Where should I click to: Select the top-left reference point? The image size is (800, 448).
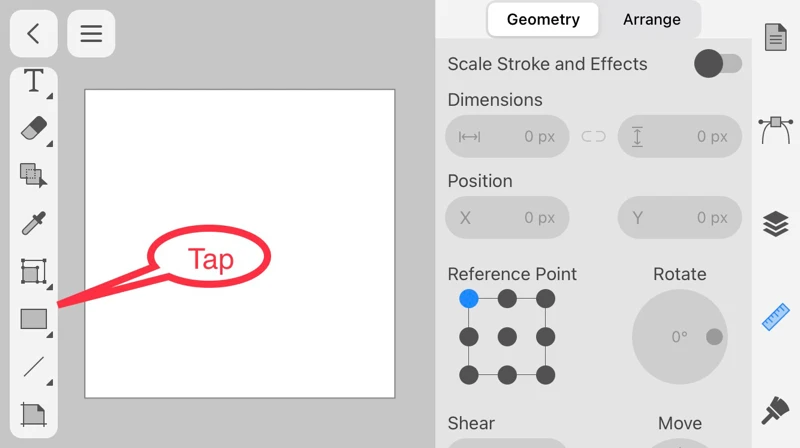pyautogui.click(x=469, y=299)
